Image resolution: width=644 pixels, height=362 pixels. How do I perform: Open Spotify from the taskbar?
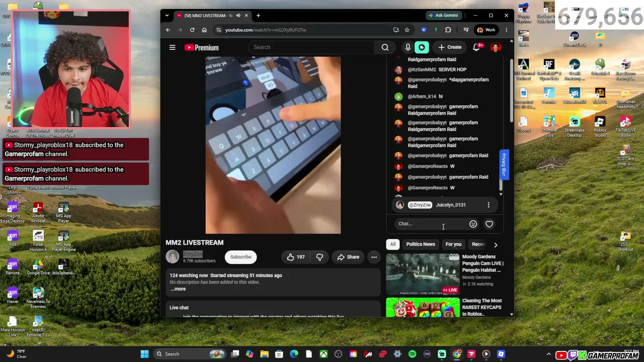tap(412, 354)
